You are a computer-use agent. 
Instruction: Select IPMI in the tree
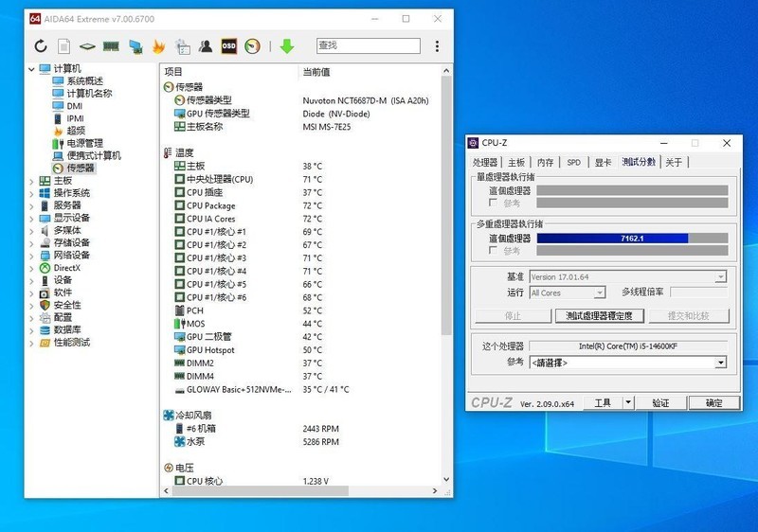pyautogui.click(x=68, y=118)
